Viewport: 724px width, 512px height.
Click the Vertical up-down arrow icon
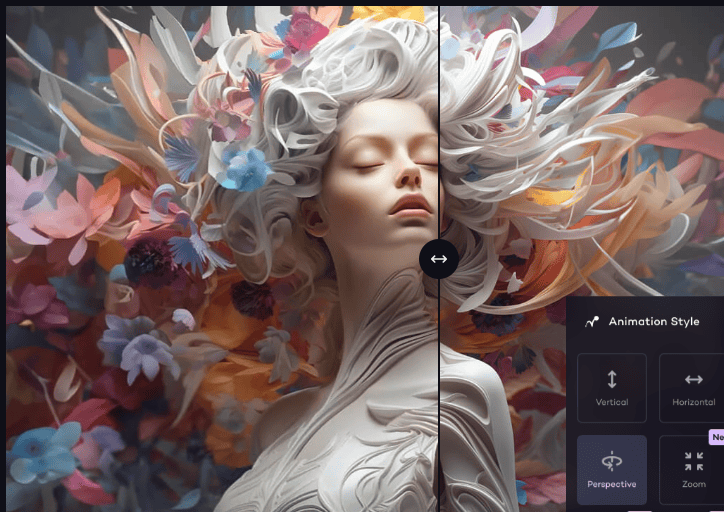coord(612,379)
